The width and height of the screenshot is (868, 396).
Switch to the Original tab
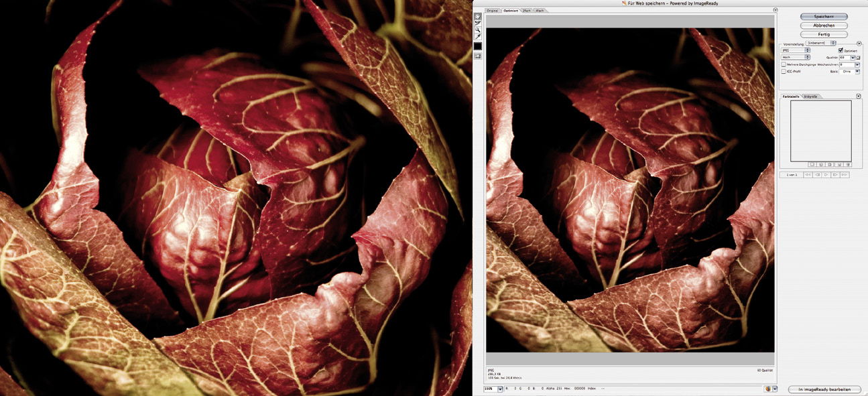point(493,11)
